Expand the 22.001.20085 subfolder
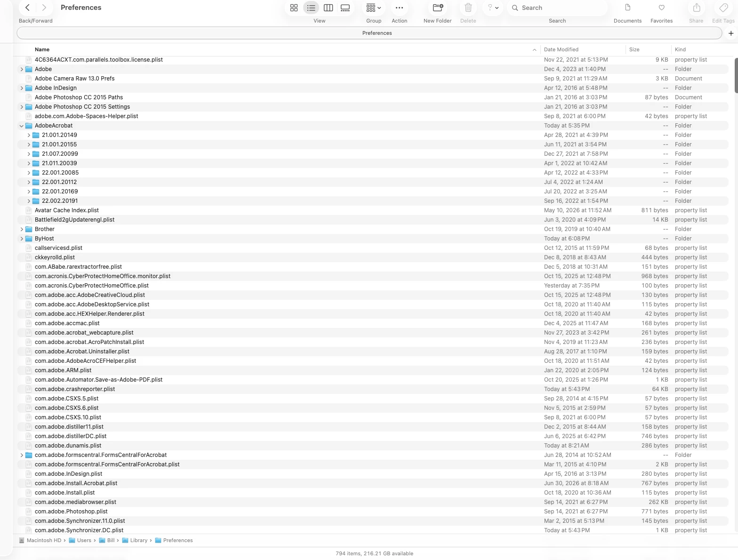Viewport: 738px width, 560px height. click(x=29, y=173)
